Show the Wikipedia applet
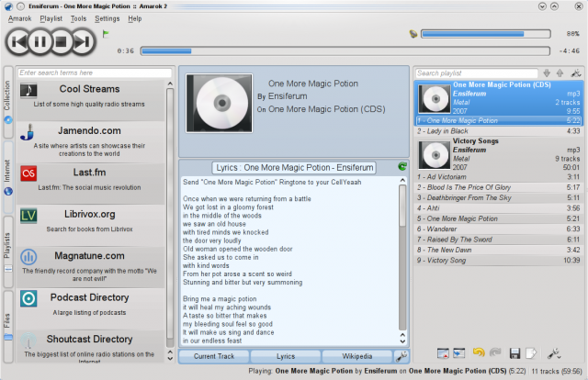Viewport: 588px width, 380px height. coord(356,356)
